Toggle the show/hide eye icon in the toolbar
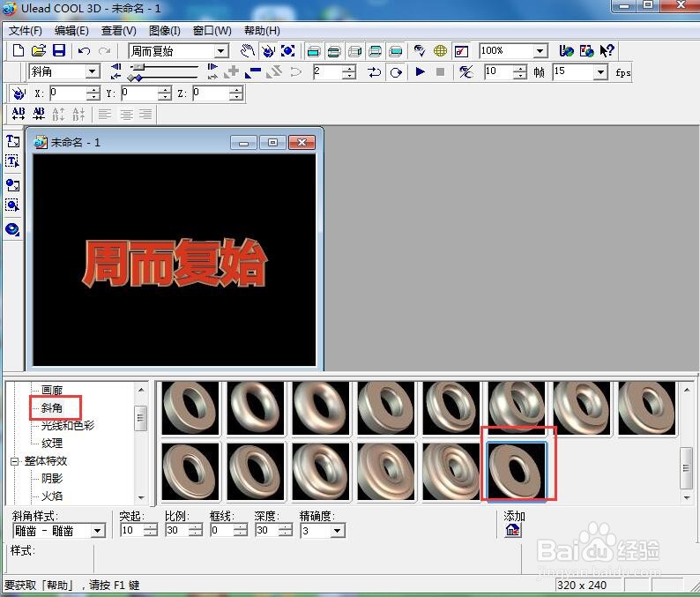 (x=419, y=51)
